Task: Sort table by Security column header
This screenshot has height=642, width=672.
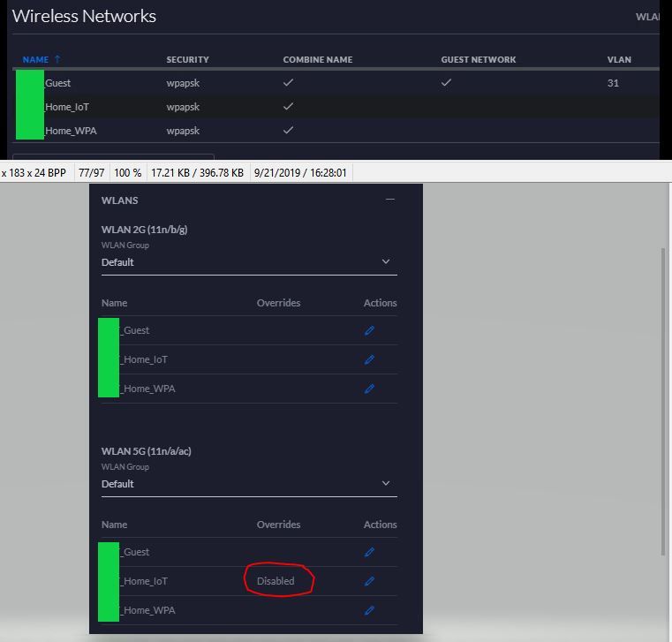Action: click(x=187, y=60)
